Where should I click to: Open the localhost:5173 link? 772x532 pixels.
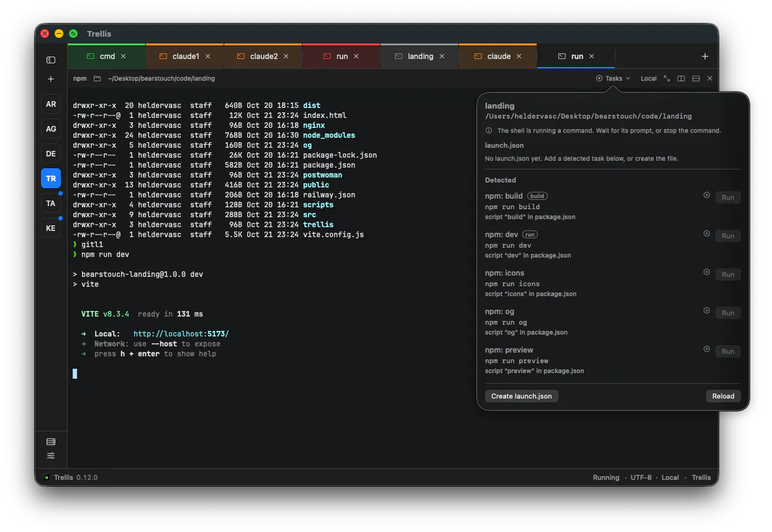[x=181, y=334]
